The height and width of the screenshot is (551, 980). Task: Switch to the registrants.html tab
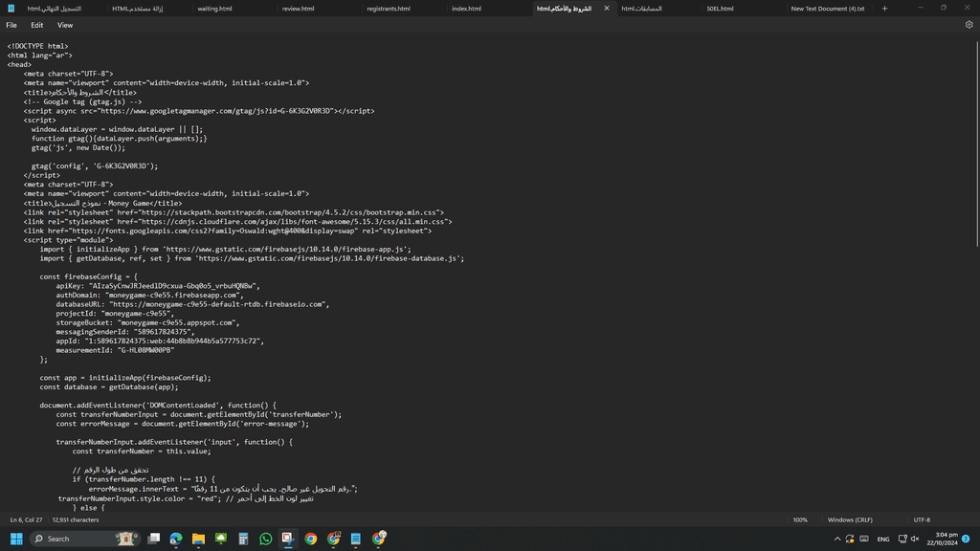(389, 9)
